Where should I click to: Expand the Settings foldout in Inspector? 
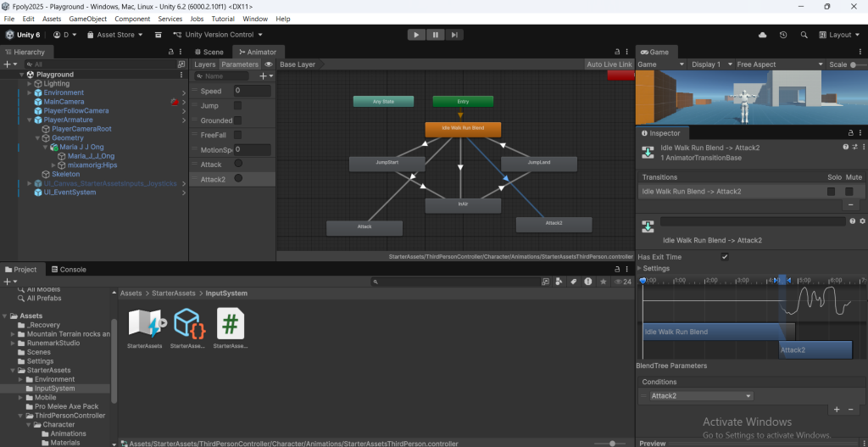pyautogui.click(x=640, y=269)
